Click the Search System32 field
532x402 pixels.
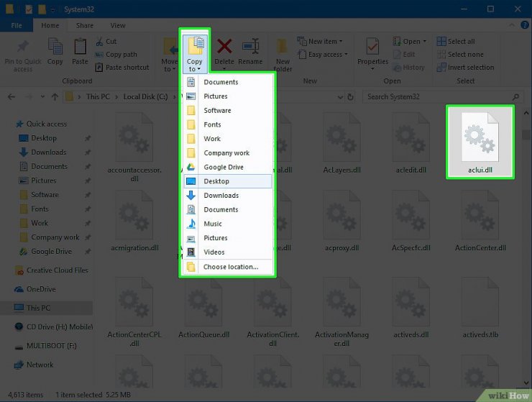click(442, 97)
